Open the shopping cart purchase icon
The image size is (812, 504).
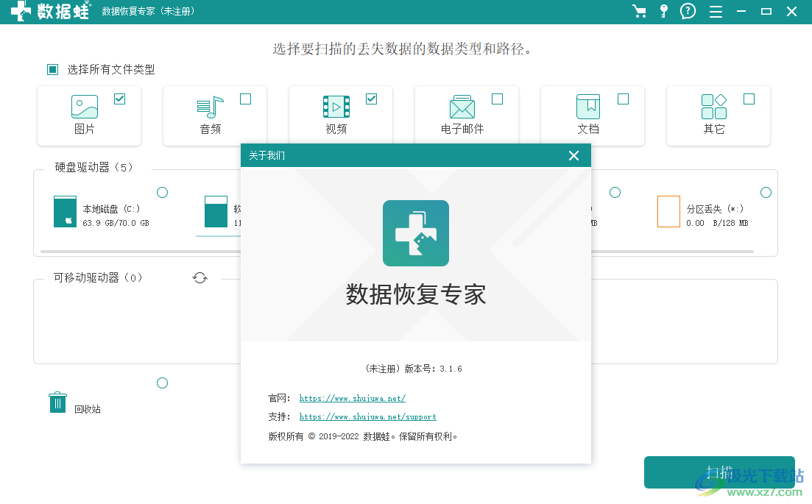click(x=640, y=11)
